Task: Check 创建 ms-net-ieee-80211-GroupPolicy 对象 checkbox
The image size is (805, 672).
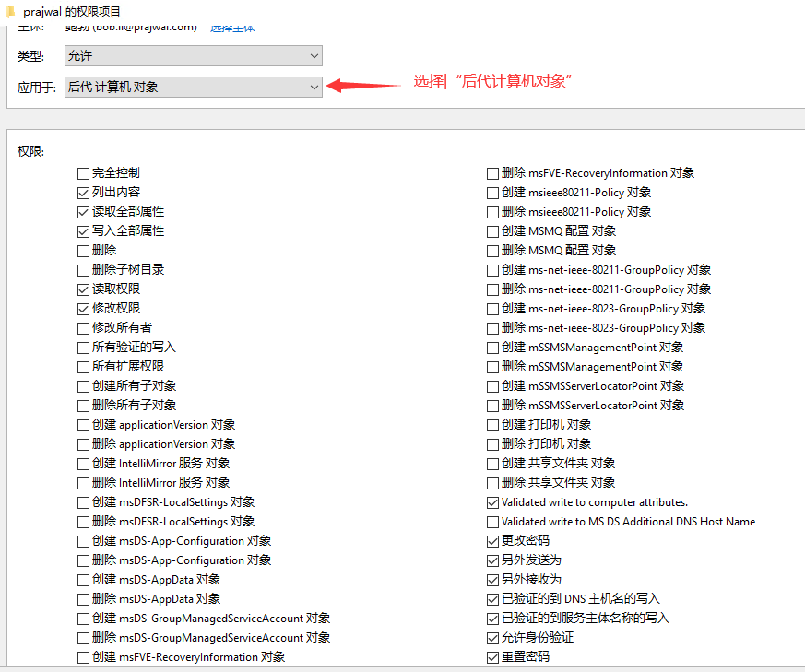Action: pos(492,270)
